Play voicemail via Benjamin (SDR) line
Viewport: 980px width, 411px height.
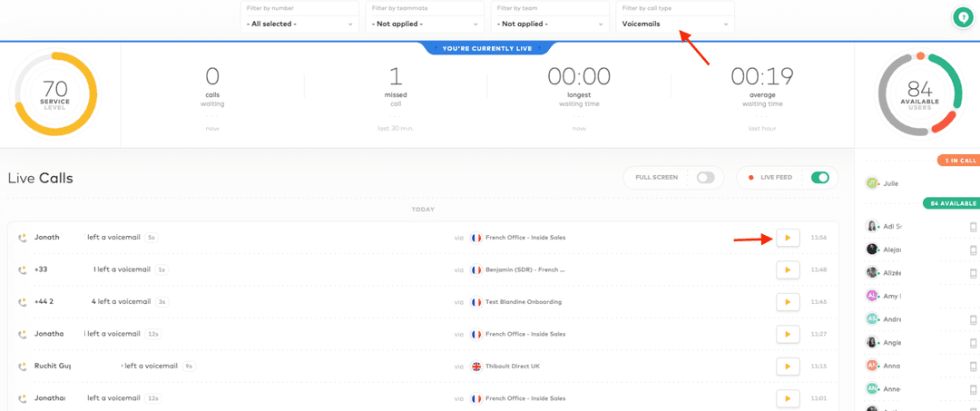(x=788, y=269)
